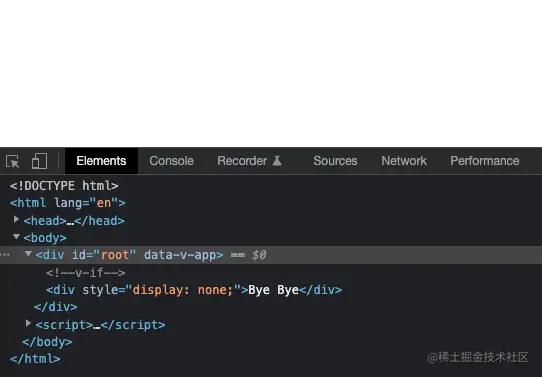The width and height of the screenshot is (542, 377).
Task: Select the script element row
Action: [100, 325]
